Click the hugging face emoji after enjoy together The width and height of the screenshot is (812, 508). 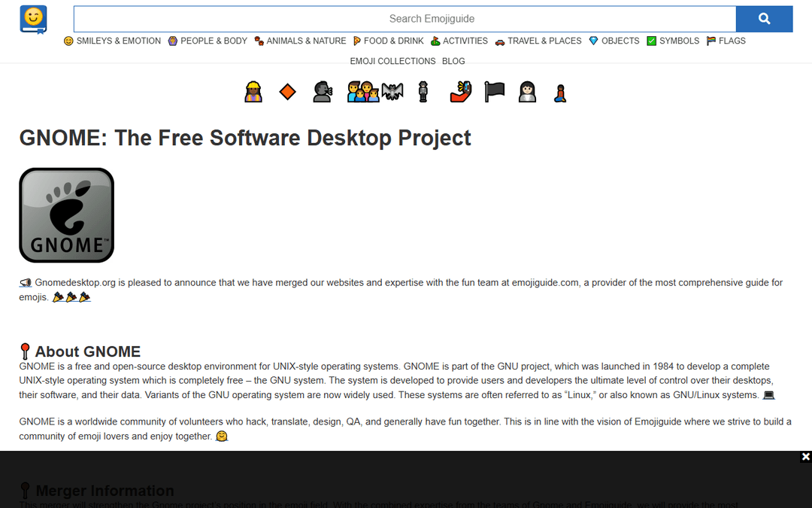[222, 437]
